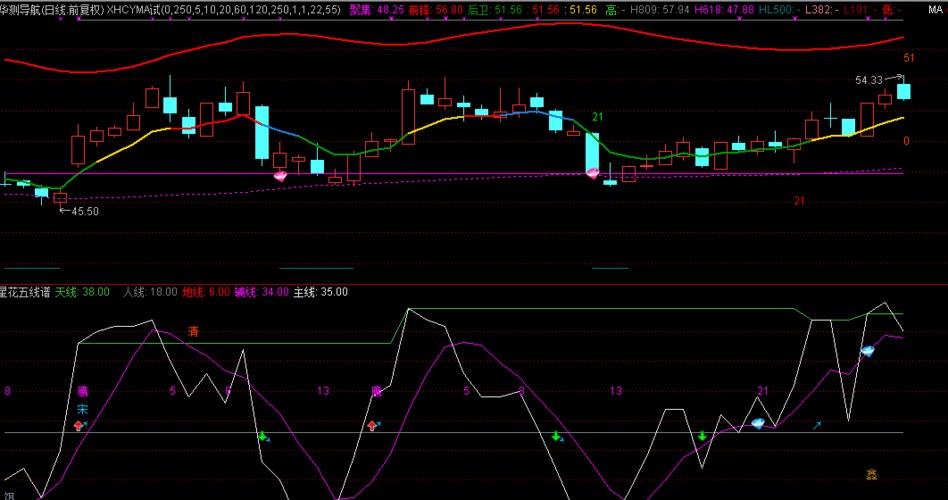Click the blue diamond on the purple line
The height and width of the screenshot is (500, 948).
868,351
